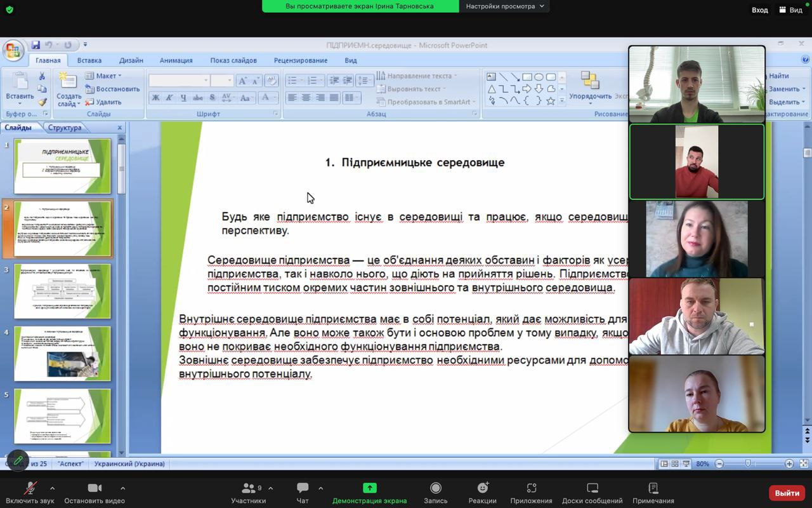Align text left in Абзац group
Screen dimensions: 812x508
(x=292, y=98)
